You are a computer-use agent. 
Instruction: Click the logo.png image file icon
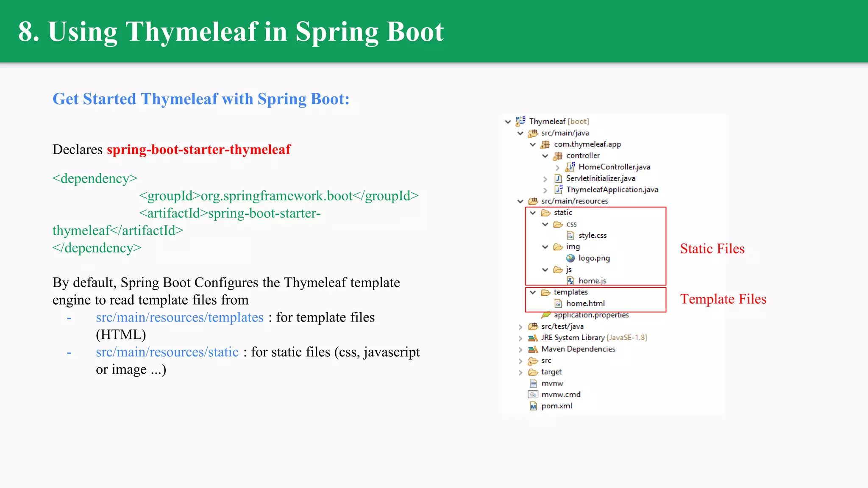click(x=570, y=258)
